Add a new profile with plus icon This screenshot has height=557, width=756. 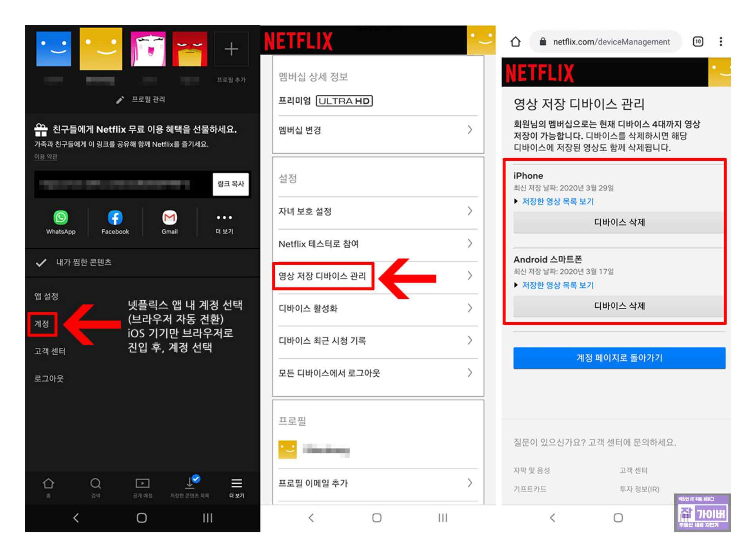click(x=231, y=49)
